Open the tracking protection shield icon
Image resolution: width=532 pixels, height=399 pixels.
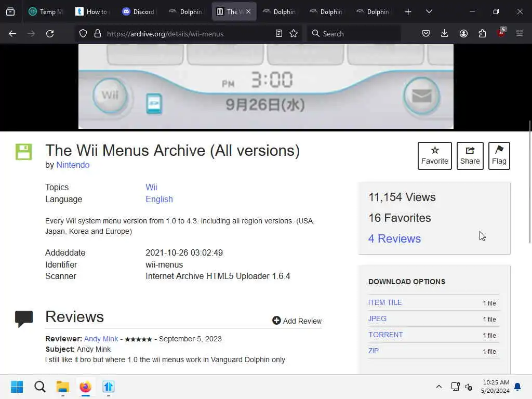pyautogui.click(x=83, y=34)
